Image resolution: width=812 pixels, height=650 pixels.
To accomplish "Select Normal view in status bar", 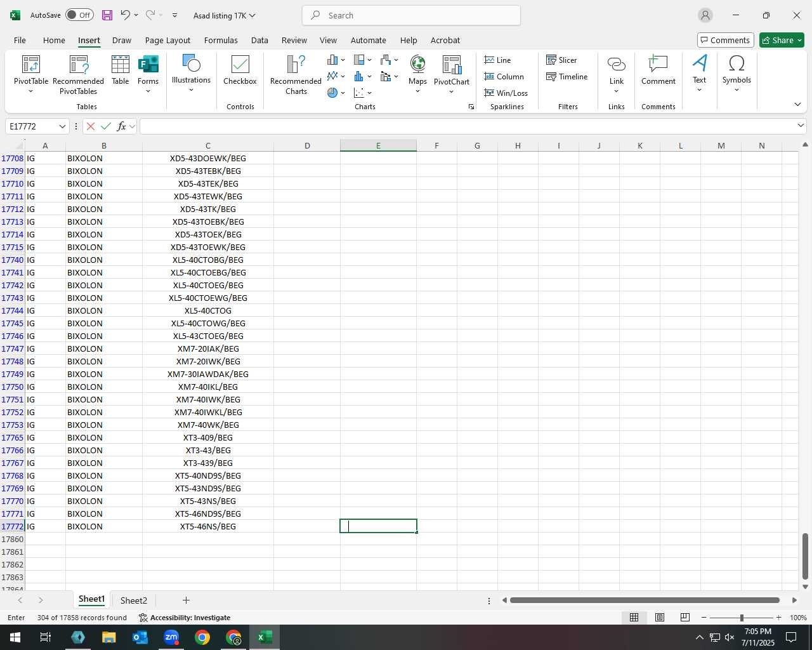I will pyautogui.click(x=634, y=618).
